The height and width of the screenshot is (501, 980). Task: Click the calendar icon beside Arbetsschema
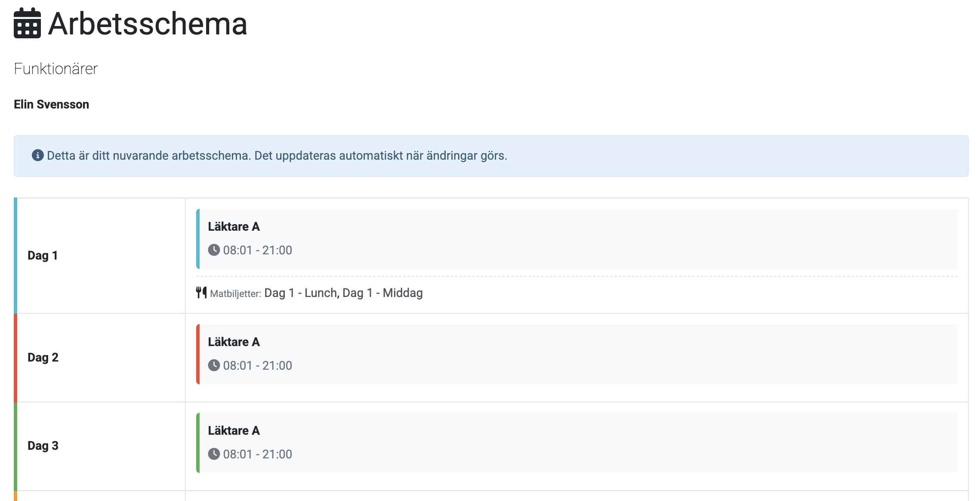pos(27,24)
